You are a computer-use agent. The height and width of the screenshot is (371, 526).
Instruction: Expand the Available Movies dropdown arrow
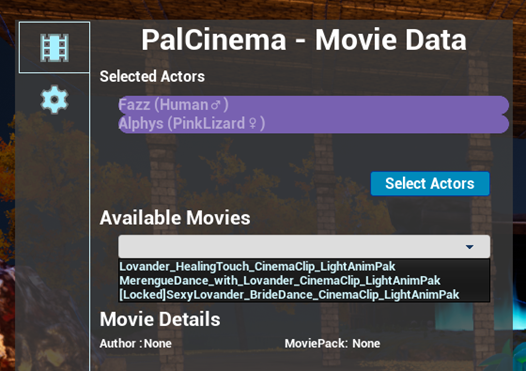(x=469, y=247)
